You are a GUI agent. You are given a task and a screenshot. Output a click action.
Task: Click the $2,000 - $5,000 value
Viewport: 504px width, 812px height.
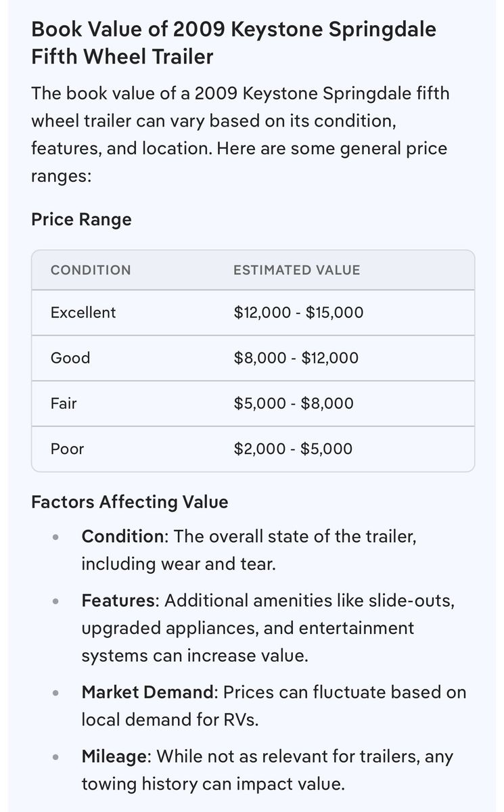[x=293, y=449]
